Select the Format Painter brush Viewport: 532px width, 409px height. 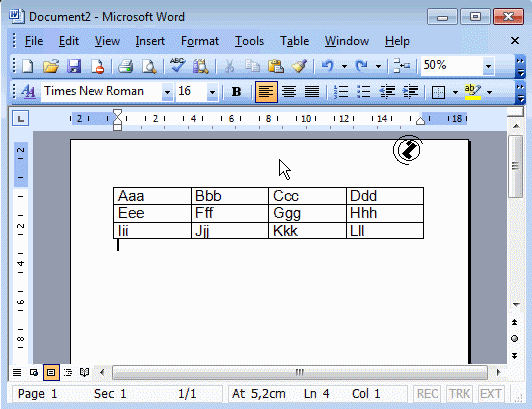click(299, 66)
